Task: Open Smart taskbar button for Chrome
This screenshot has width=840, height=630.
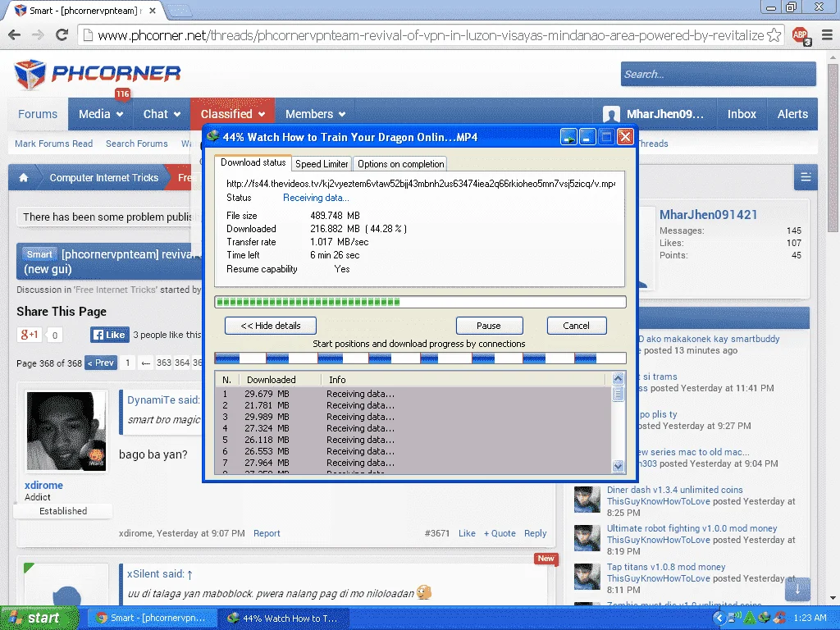Action: (151, 619)
